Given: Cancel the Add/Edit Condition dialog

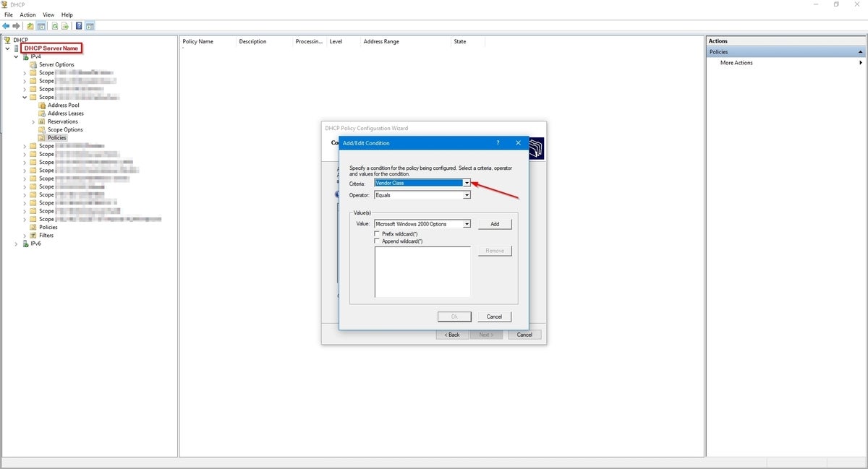Looking at the screenshot, I should (x=494, y=317).
